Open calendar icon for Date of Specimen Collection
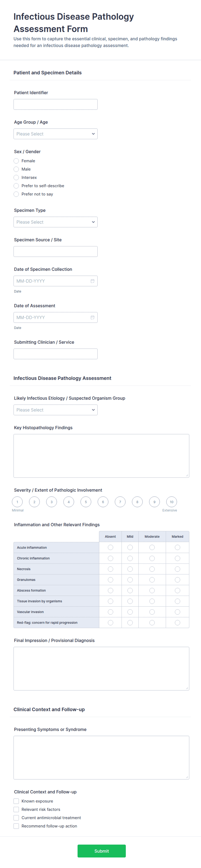Screen dimensions: 201x868 tap(93, 281)
